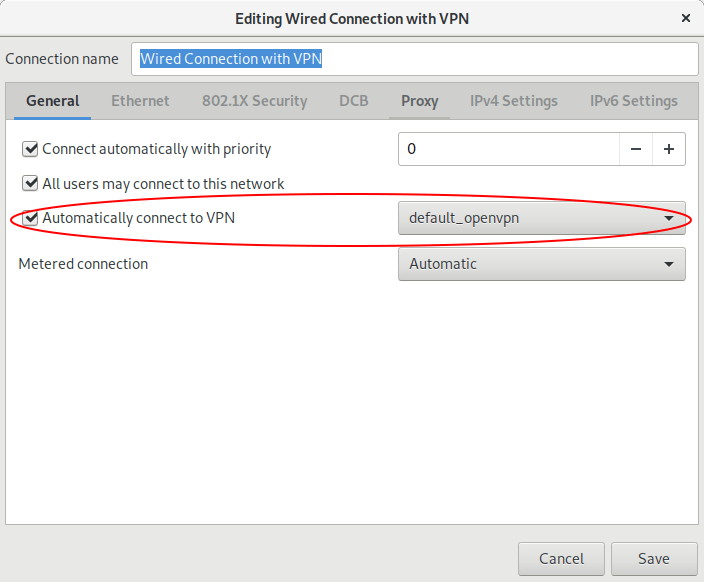Click the Connection name text field
Image resolution: width=704 pixels, height=582 pixels.
414,59
